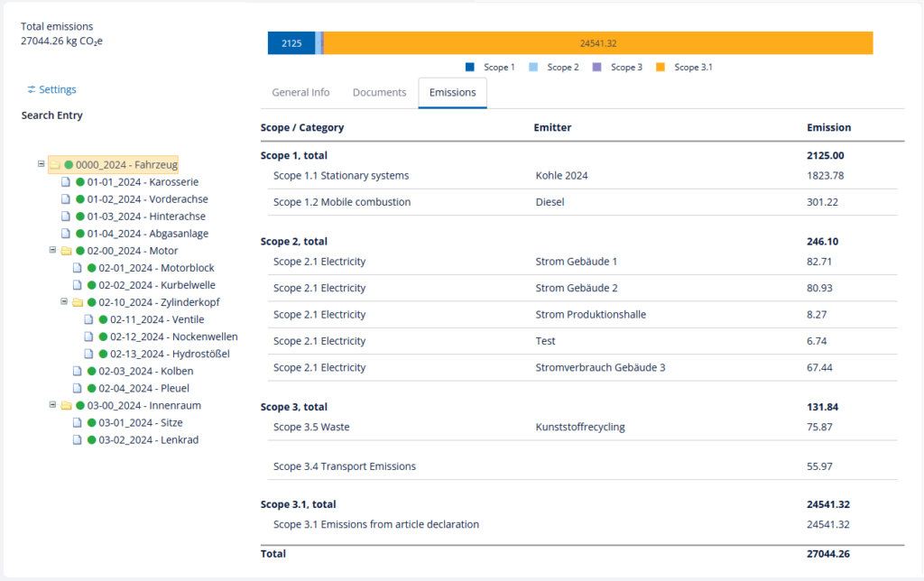Click green status dot of 03-02_2024 Lenkrad
Image resolution: width=924 pixels, height=581 pixels.
[x=91, y=440]
